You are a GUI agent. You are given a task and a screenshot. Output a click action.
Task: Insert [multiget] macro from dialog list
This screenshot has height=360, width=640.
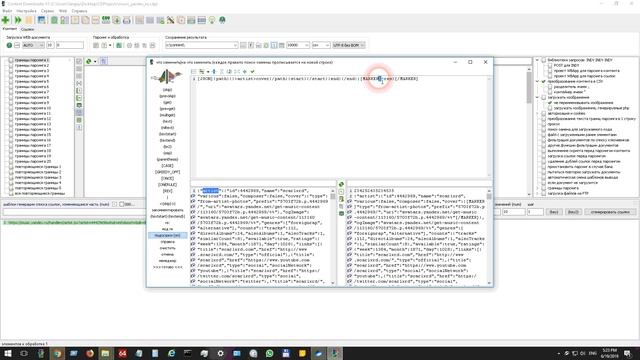tap(167, 115)
